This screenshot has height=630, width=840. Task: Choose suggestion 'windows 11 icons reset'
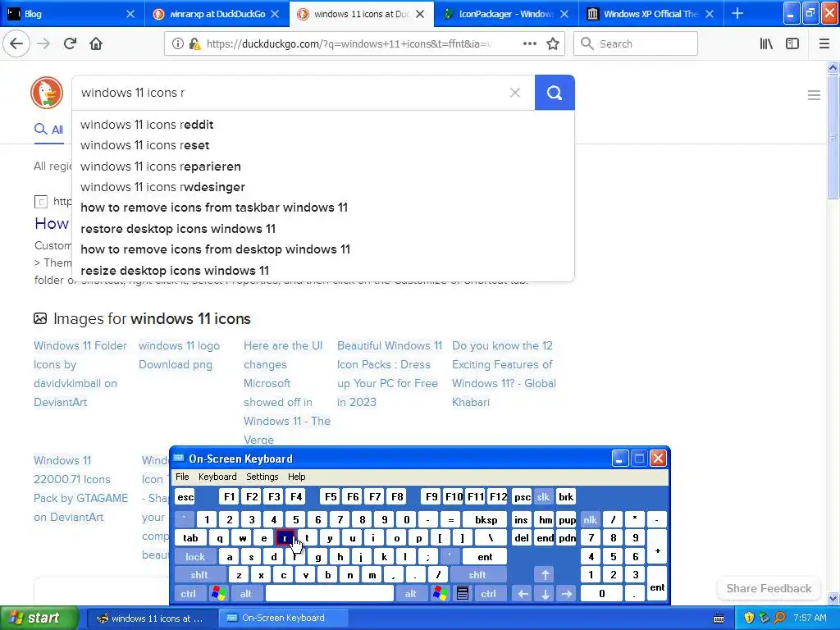click(x=144, y=145)
